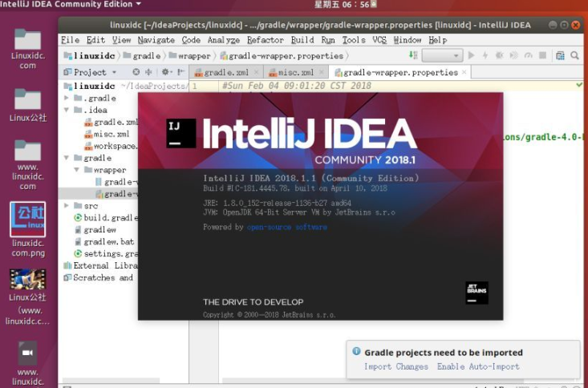The width and height of the screenshot is (588, 388).
Task: Click linuxidc in the navigation breadcrumb
Action: coord(90,55)
